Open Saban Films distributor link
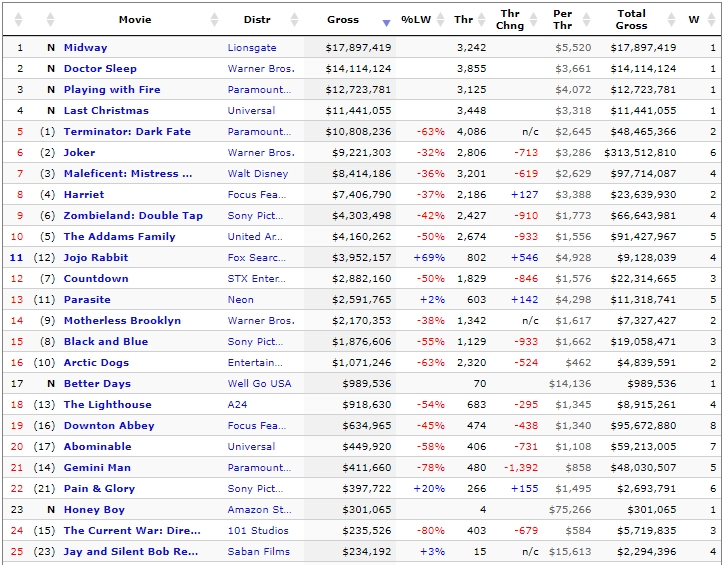724x565 pixels. coord(259,552)
